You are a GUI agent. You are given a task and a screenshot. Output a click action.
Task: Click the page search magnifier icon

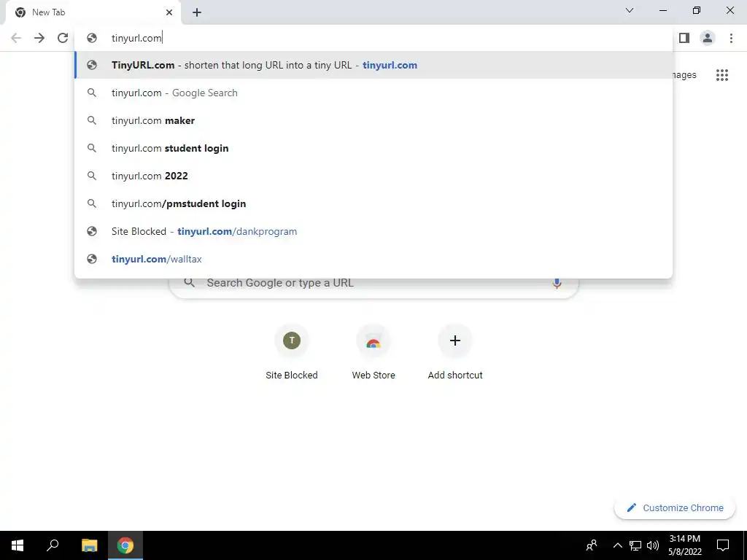pos(189,283)
